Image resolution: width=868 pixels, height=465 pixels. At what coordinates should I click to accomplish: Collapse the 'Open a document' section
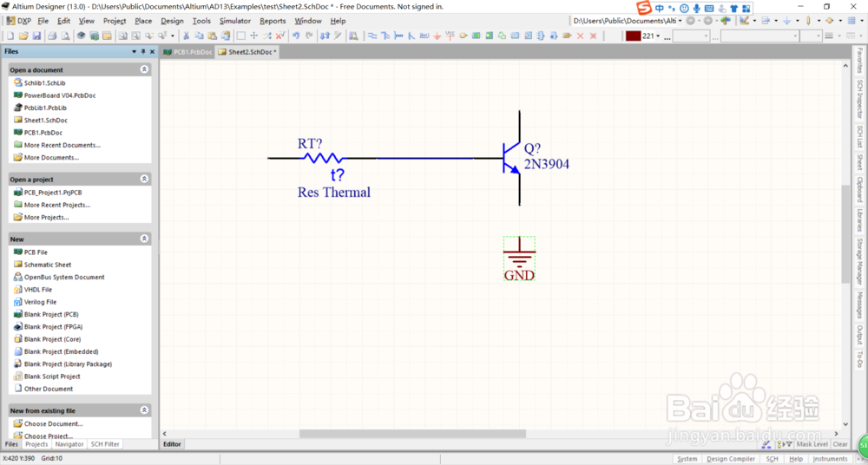pyautogui.click(x=144, y=69)
